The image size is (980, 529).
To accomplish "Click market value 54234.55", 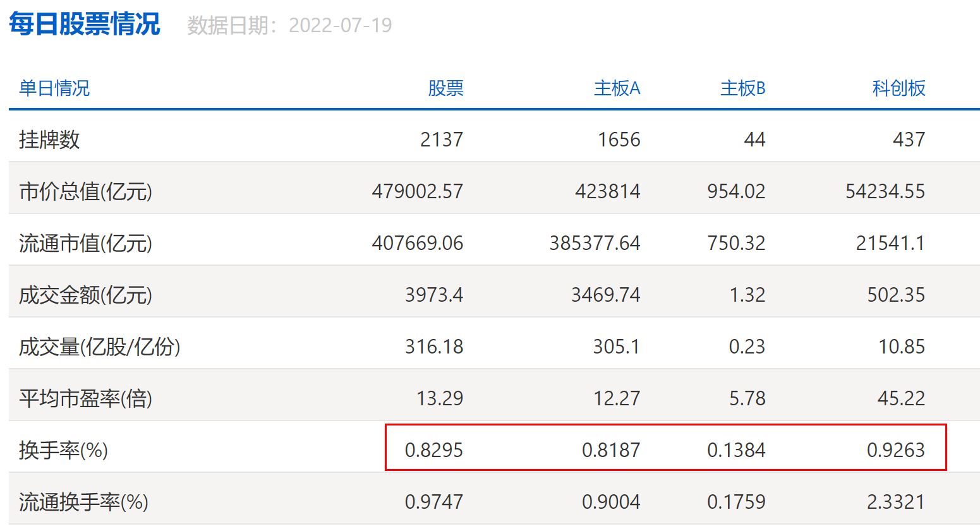I will point(885,191).
